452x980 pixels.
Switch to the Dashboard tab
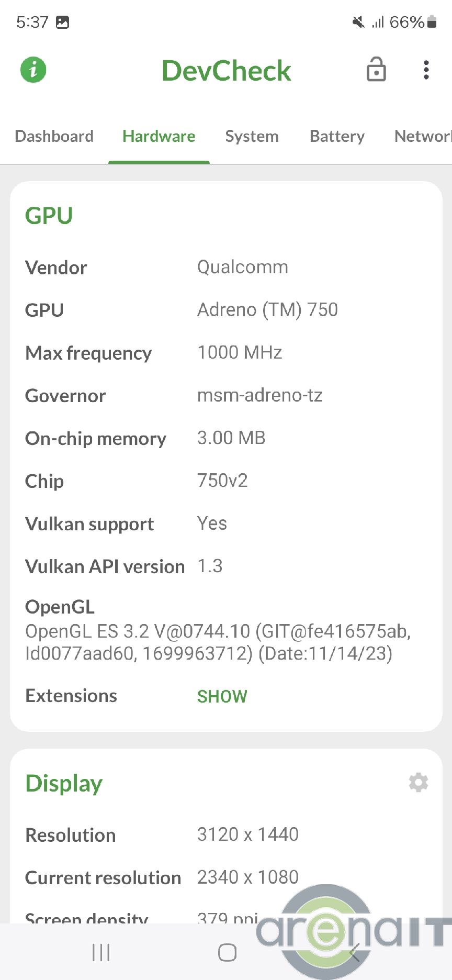coord(54,137)
